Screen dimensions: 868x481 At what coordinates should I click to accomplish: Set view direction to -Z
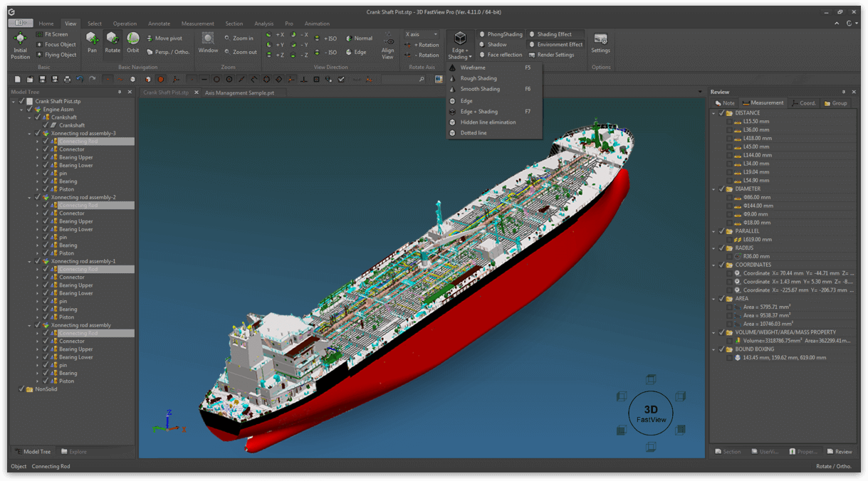point(300,55)
